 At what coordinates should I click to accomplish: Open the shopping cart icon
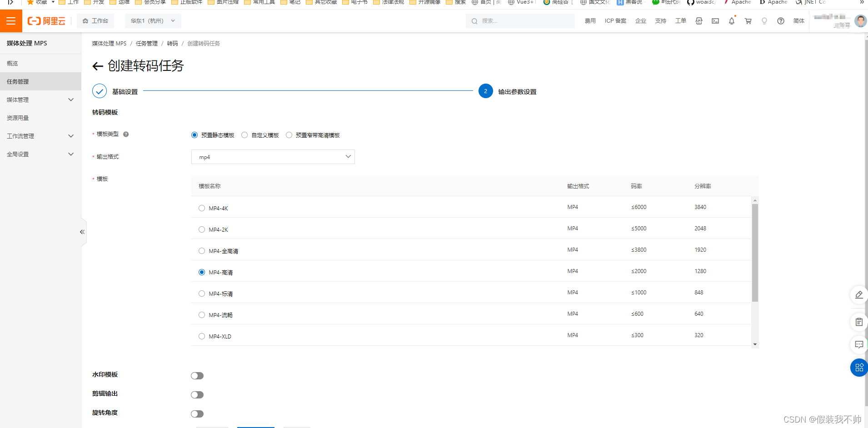click(748, 21)
